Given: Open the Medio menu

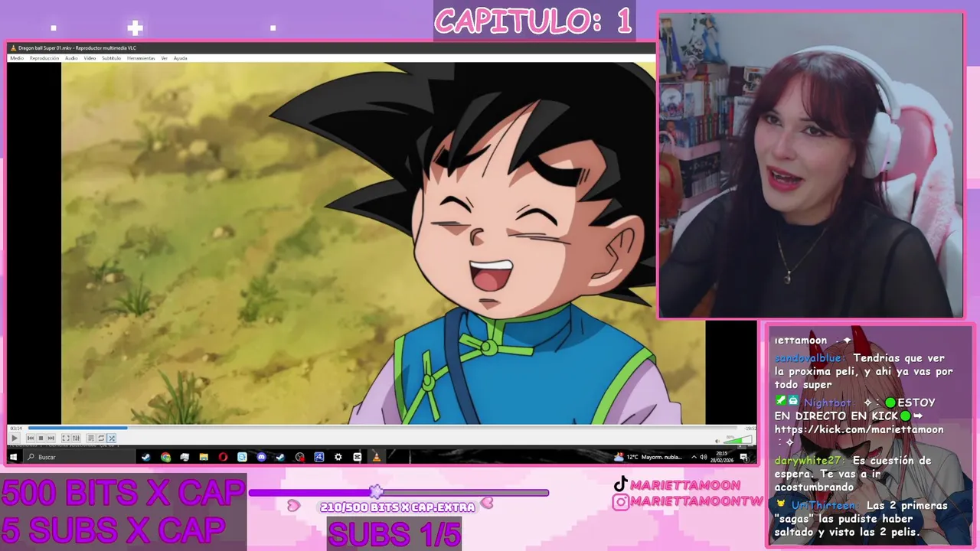Looking at the screenshot, I should (x=16, y=58).
